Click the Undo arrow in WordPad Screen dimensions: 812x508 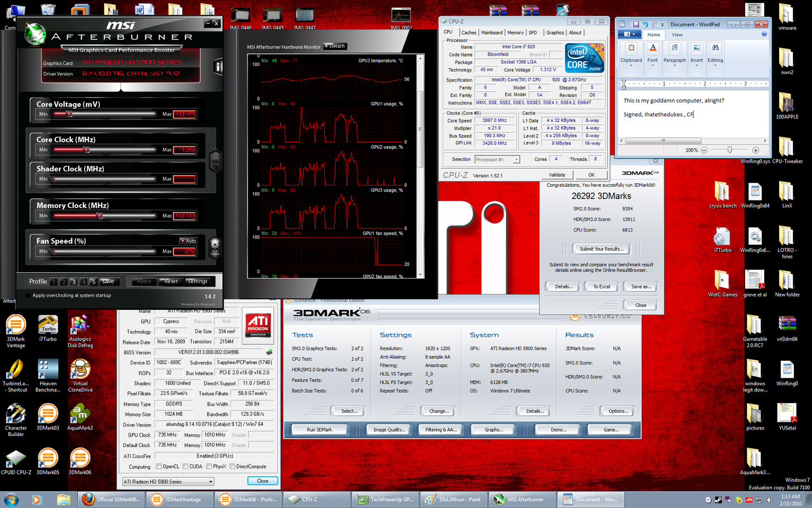point(645,24)
